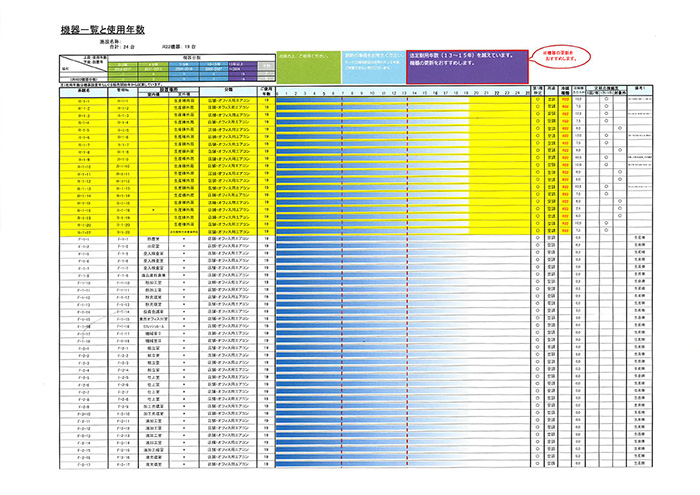The width and height of the screenshot is (700, 495).
Task: Click the 機器台数 legend table header
Action: [192, 58]
